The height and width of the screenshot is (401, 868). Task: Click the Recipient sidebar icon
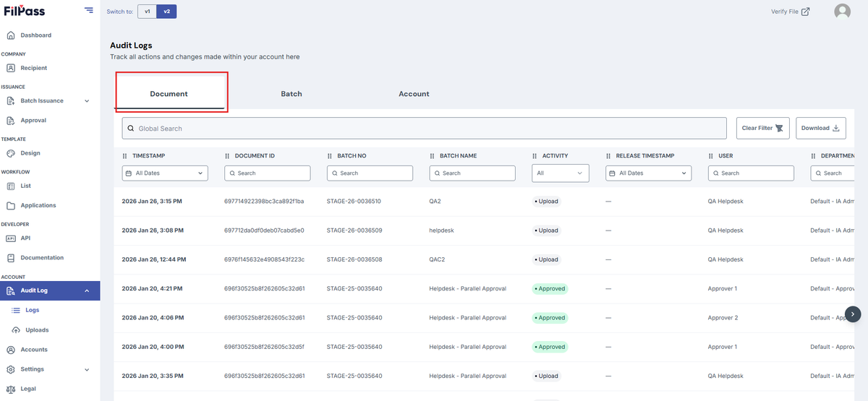point(11,68)
